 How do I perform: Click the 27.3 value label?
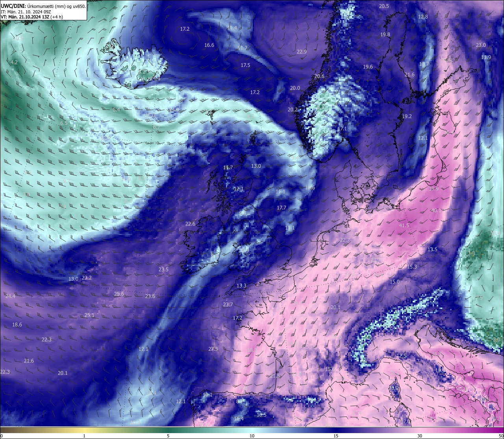(x=213, y=349)
